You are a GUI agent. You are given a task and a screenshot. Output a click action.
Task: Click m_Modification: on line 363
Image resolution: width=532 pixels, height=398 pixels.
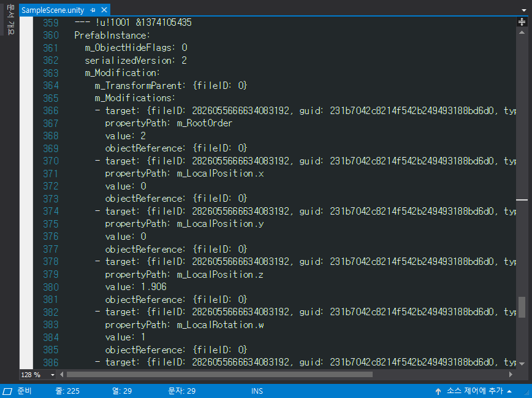click(x=123, y=73)
